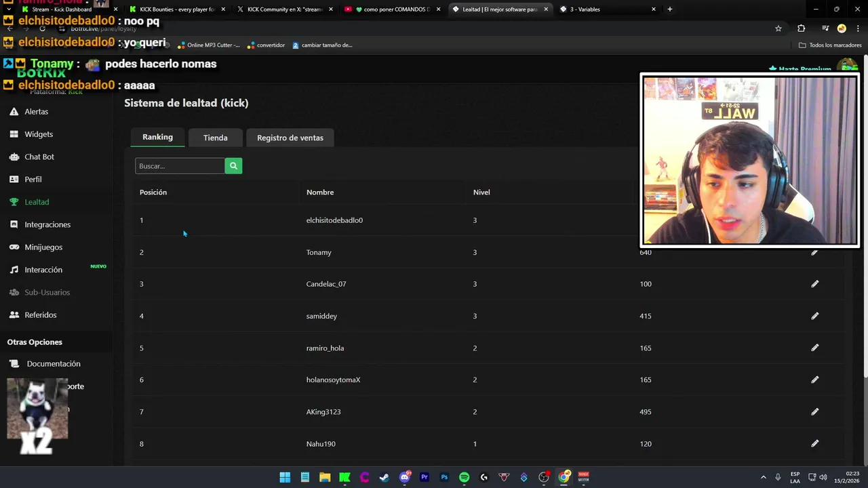Click the name Tonamy in ranking table
Image resolution: width=868 pixels, height=488 pixels.
319,252
